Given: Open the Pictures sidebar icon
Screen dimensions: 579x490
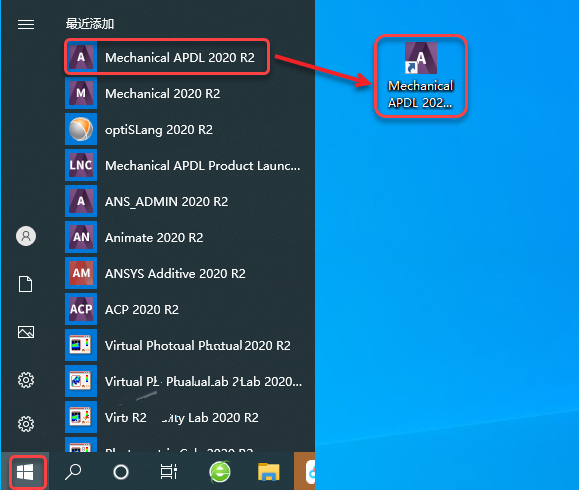Looking at the screenshot, I should (x=26, y=332).
